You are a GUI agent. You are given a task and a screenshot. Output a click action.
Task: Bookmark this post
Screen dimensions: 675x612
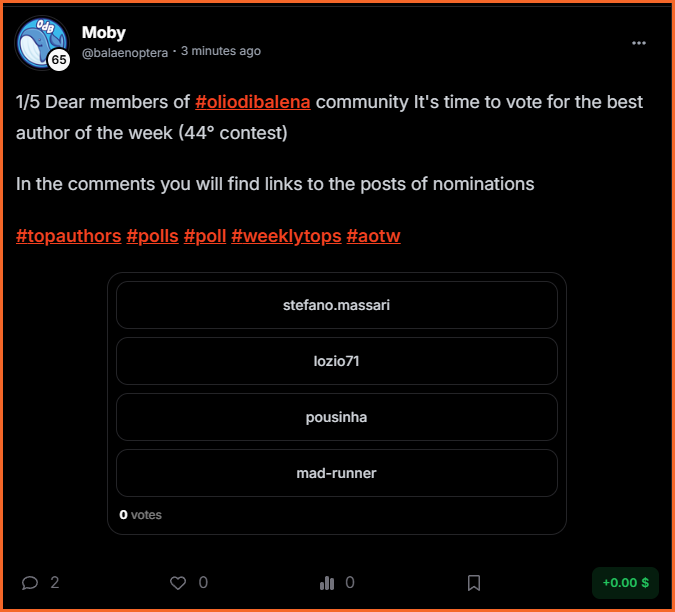coord(474,583)
